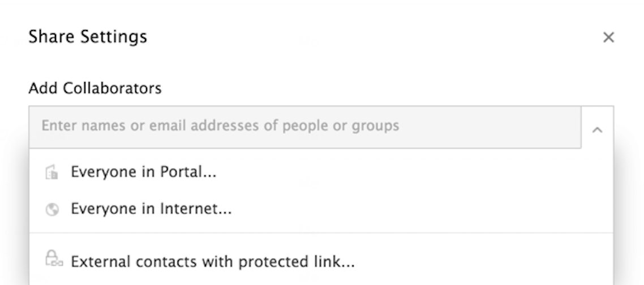Screen dimensions: 644x285
Task: Focus the names or email addresses field
Action: coord(304,127)
